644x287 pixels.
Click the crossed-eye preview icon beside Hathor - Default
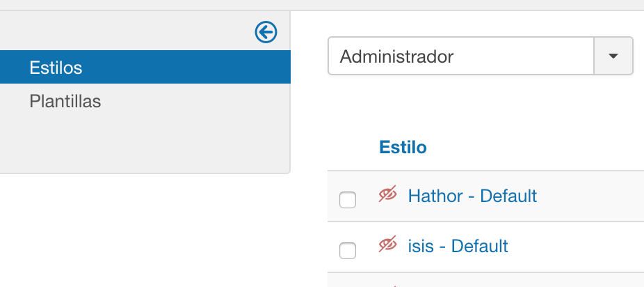click(387, 194)
